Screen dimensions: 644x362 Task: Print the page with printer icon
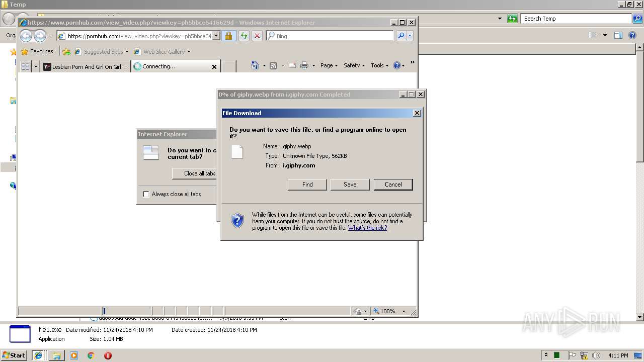click(x=304, y=65)
